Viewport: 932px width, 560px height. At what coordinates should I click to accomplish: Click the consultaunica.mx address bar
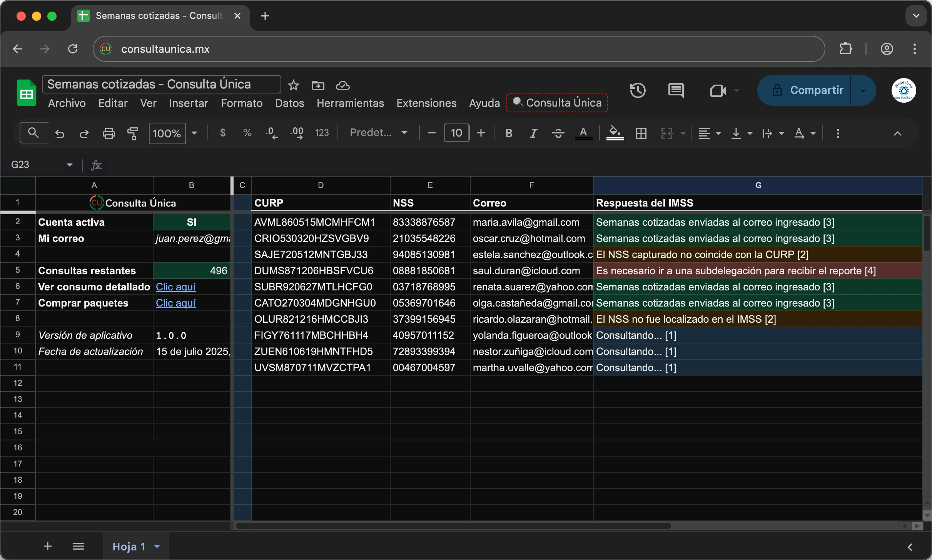(459, 49)
